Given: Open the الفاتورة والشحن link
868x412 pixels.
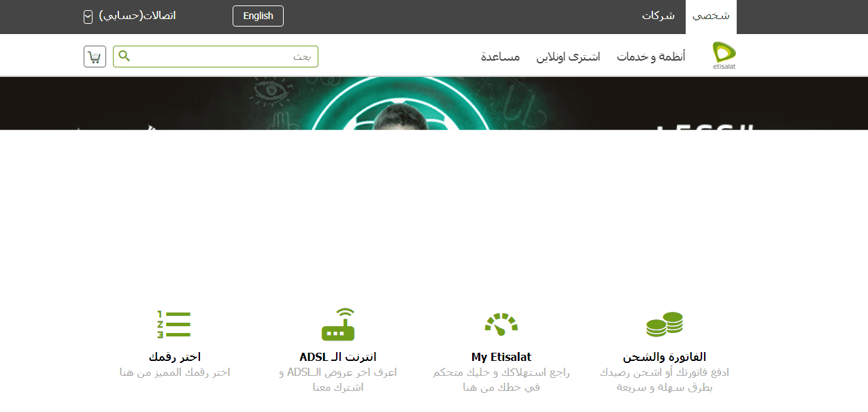Looking at the screenshot, I should pyautogui.click(x=665, y=357).
